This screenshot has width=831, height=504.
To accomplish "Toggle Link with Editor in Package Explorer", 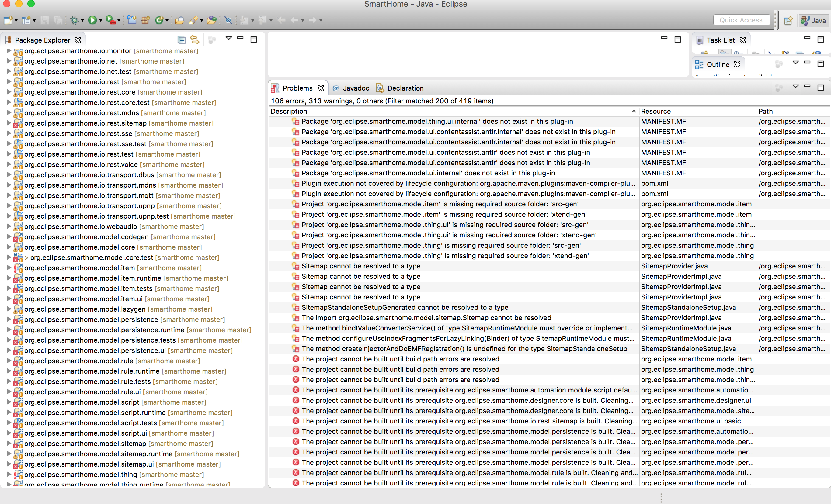I will point(195,40).
